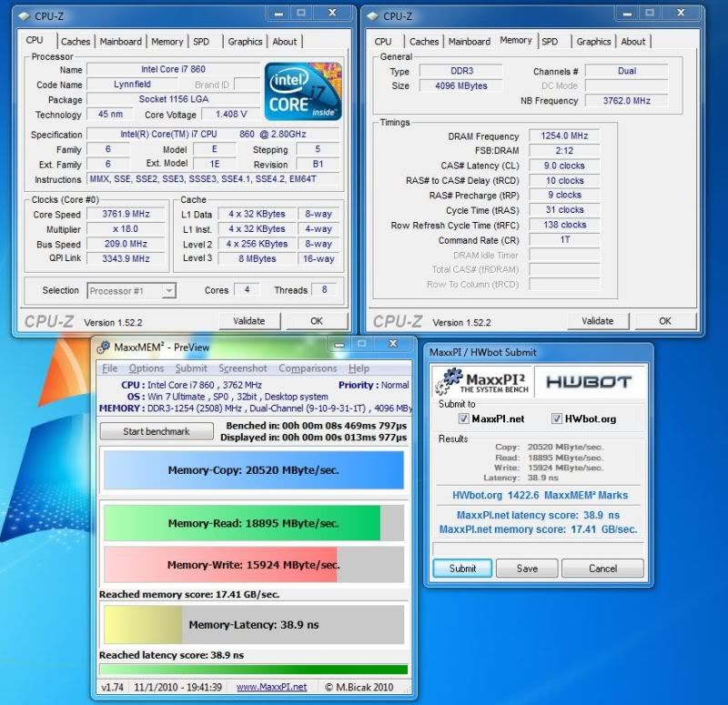Open the File menu in MaxxMEM
The height and width of the screenshot is (705, 728).
[x=109, y=368]
